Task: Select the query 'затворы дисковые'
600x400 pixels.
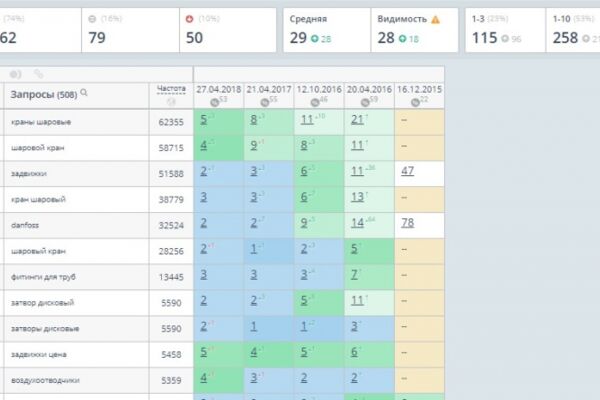Action: click(x=45, y=329)
